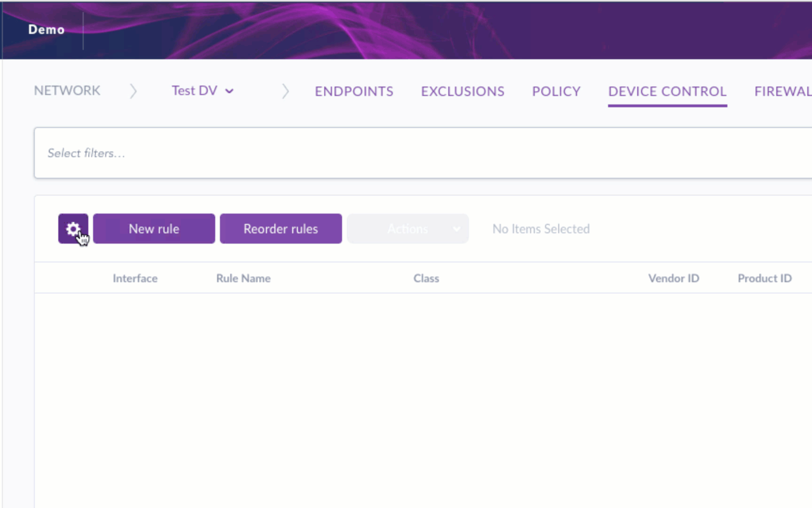This screenshot has width=812, height=508.
Task: Select the DEVICE CONTROL tab
Action: pos(667,91)
